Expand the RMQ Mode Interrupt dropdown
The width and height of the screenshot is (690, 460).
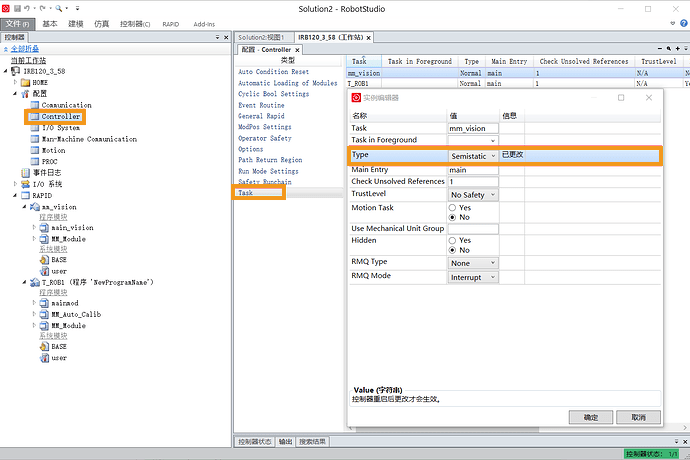(473, 277)
